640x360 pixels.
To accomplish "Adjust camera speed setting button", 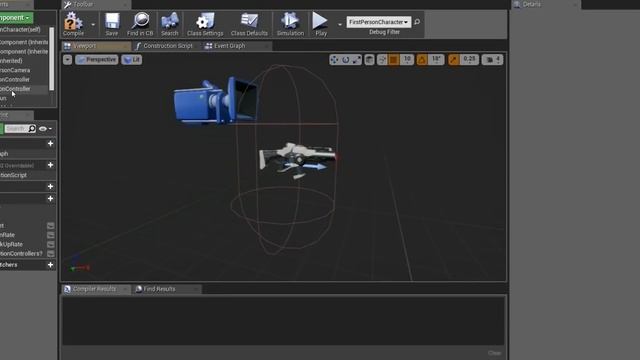I will (492, 60).
